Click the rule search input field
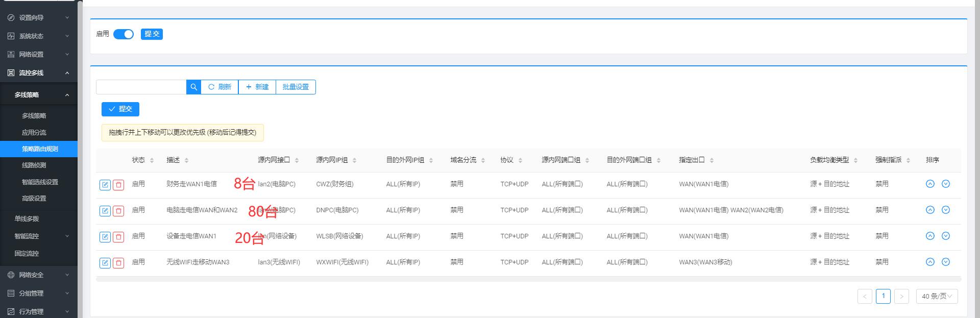Screen dimensions: 980x318 pyautogui.click(x=141, y=87)
